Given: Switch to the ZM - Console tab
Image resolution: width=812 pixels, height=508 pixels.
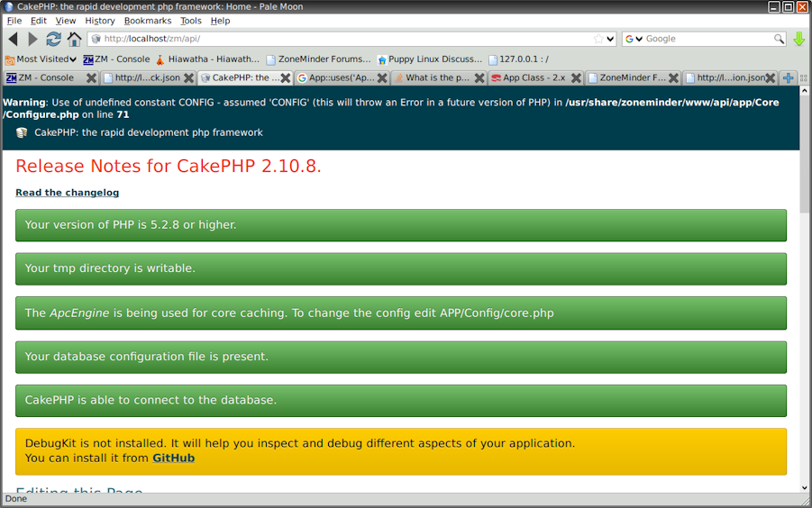Looking at the screenshot, I should [46, 77].
